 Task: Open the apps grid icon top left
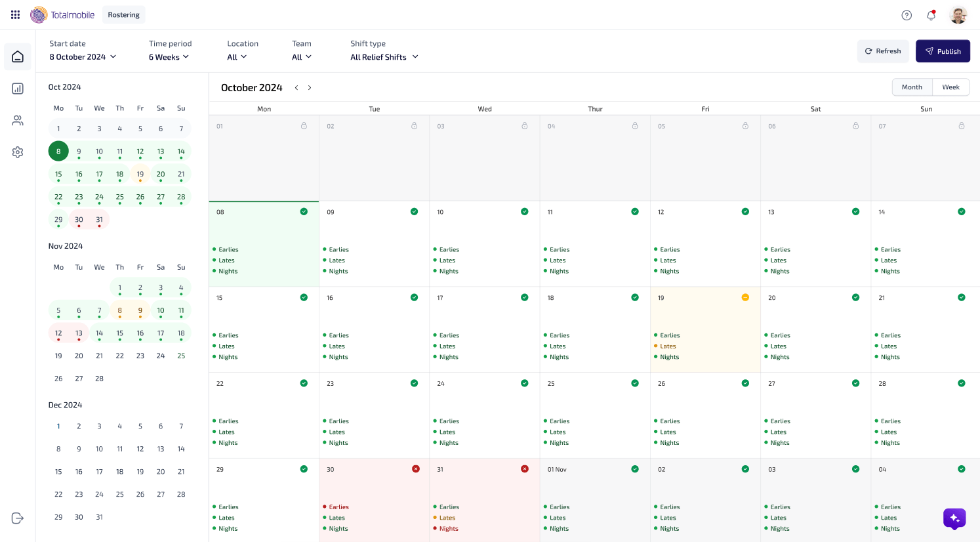(x=14, y=14)
